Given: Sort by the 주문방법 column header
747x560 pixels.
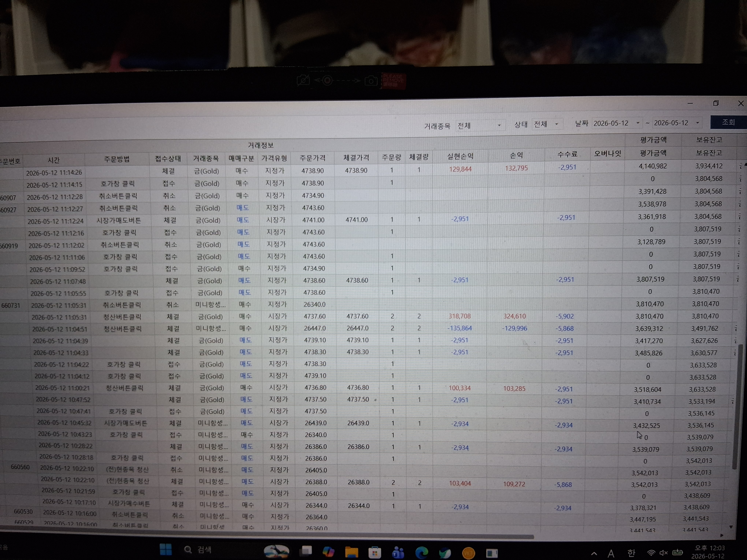Looking at the screenshot, I should (x=117, y=159).
